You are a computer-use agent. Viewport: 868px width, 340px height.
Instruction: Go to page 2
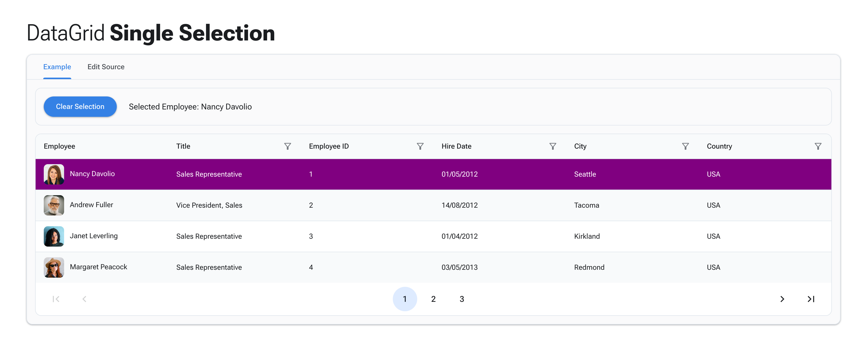433,299
